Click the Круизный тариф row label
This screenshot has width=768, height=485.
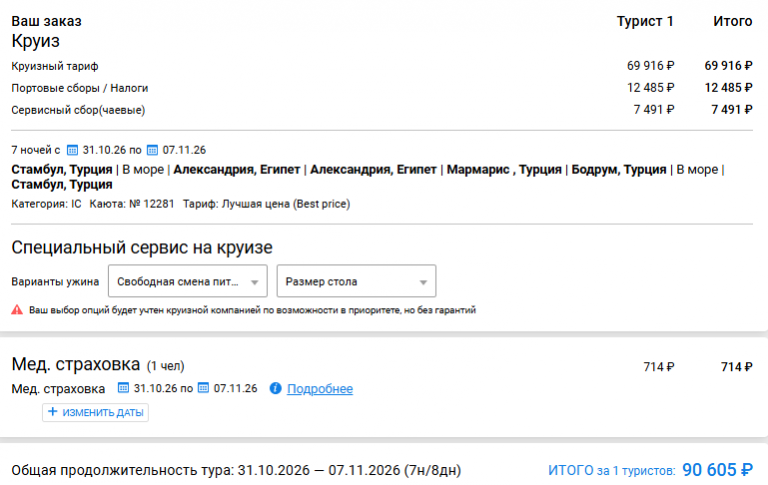tap(55, 66)
